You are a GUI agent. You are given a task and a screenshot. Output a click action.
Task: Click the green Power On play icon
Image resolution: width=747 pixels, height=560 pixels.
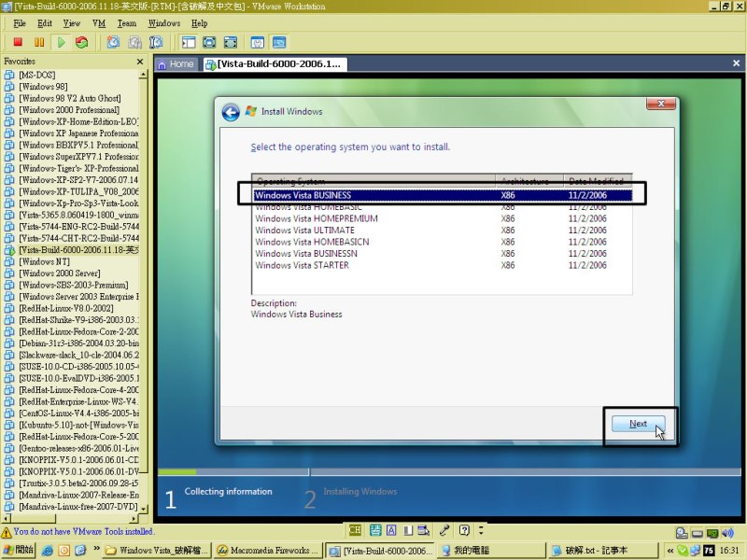pos(61,42)
